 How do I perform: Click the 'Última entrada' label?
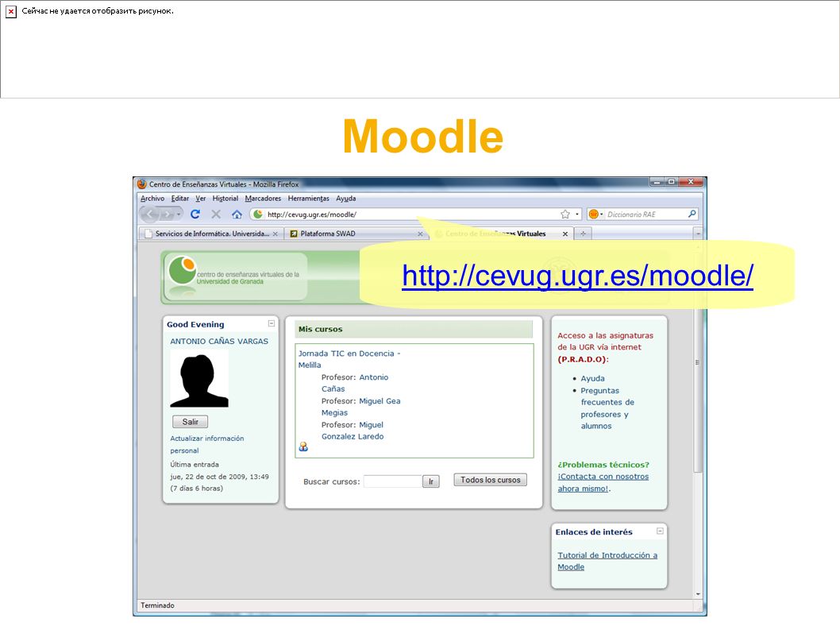[x=195, y=464]
